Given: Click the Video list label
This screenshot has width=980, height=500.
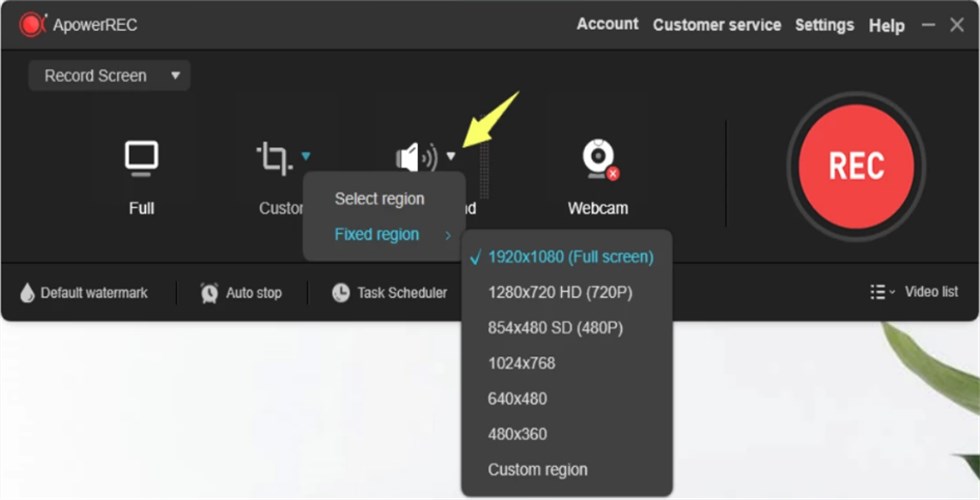Looking at the screenshot, I should (x=931, y=292).
